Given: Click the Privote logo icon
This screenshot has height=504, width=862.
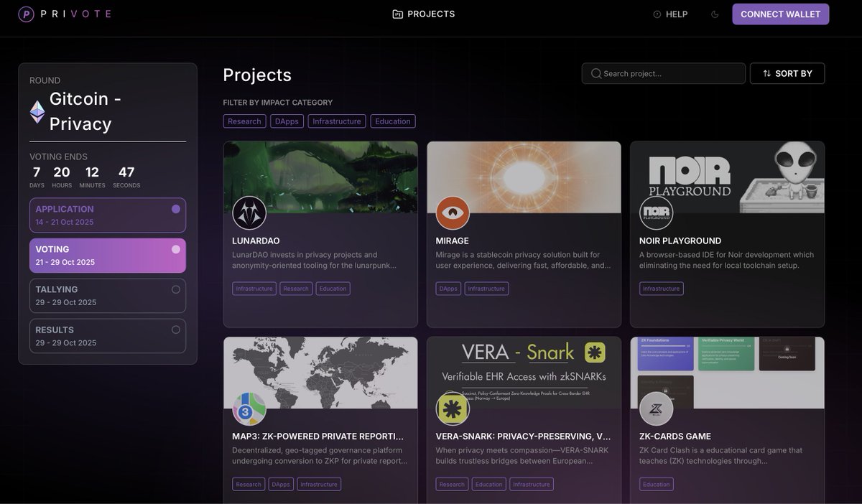Looking at the screenshot, I should (x=27, y=14).
